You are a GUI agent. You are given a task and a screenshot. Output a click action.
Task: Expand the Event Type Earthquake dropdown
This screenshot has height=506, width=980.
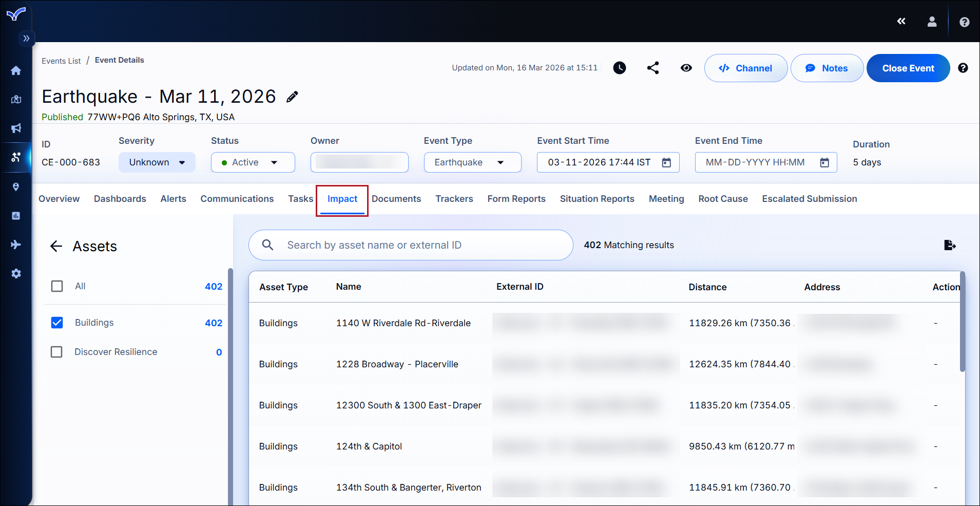point(472,162)
